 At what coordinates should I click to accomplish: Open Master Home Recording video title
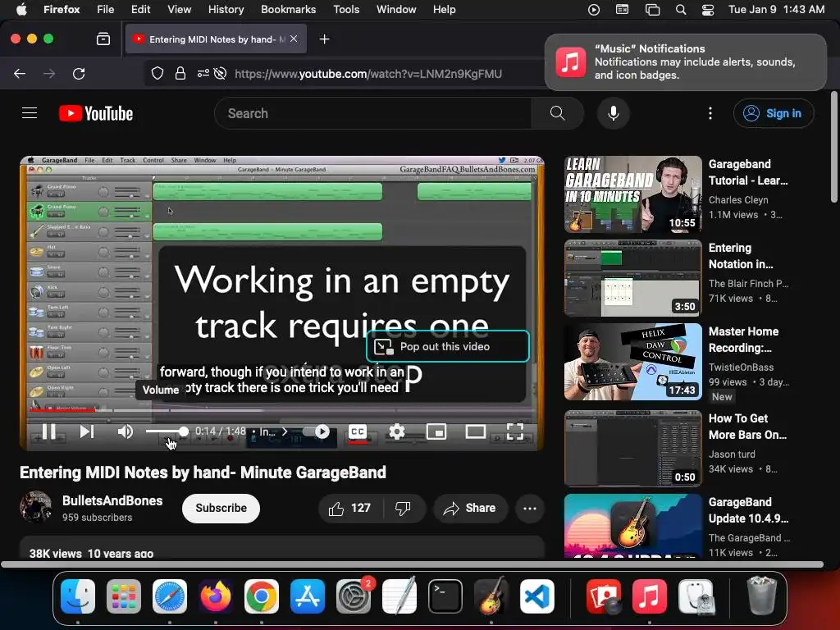(x=743, y=340)
